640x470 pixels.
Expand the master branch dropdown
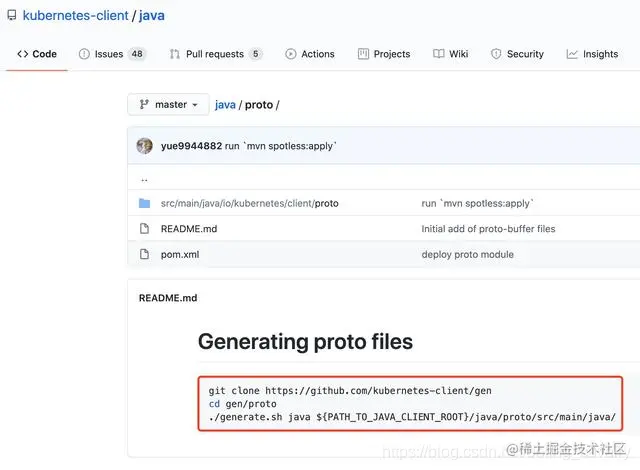click(168, 104)
